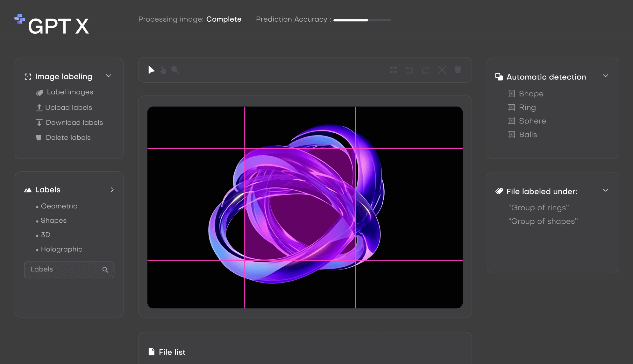Click the X icon to clear selections

point(442,70)
